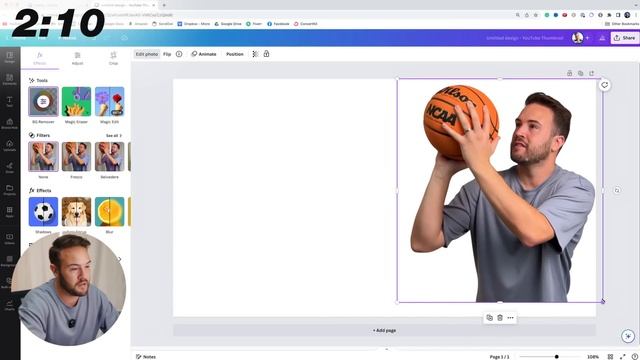Screen dimensions: 640x360
Task: Switch to the Adjust tab
Action: (x=77, y=58)
